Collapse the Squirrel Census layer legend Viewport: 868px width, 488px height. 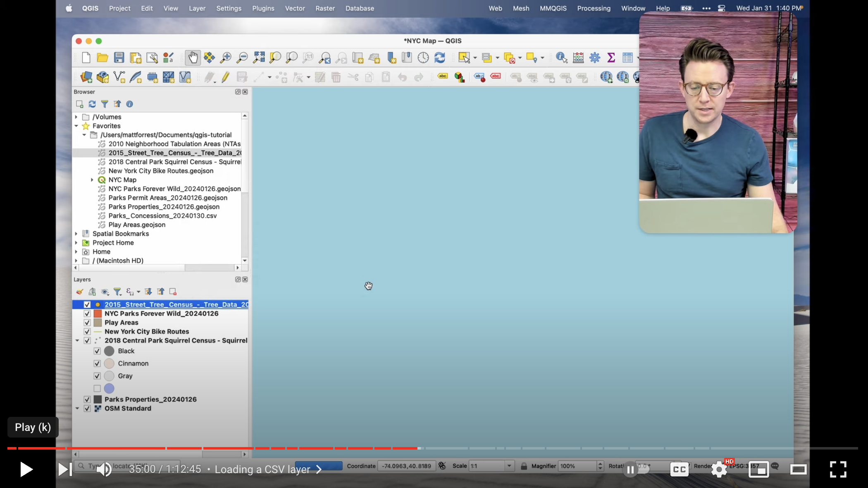tap(77, 341)
